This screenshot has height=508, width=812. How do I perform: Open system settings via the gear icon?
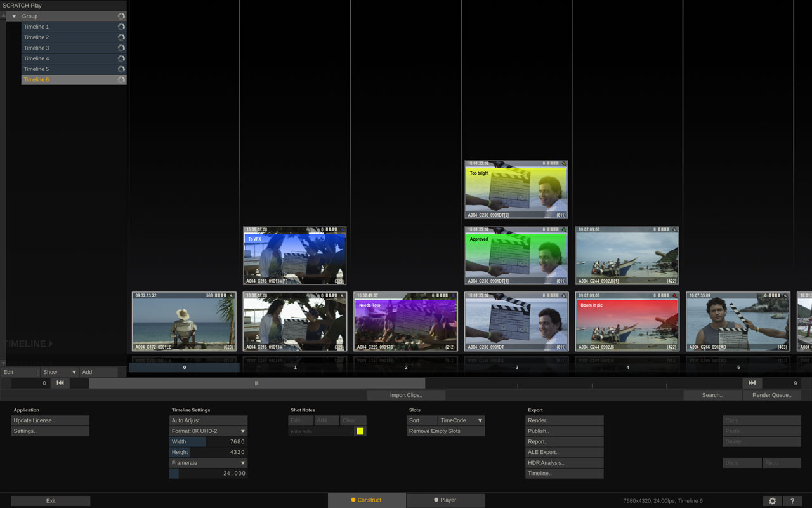[x=772, y=501]
